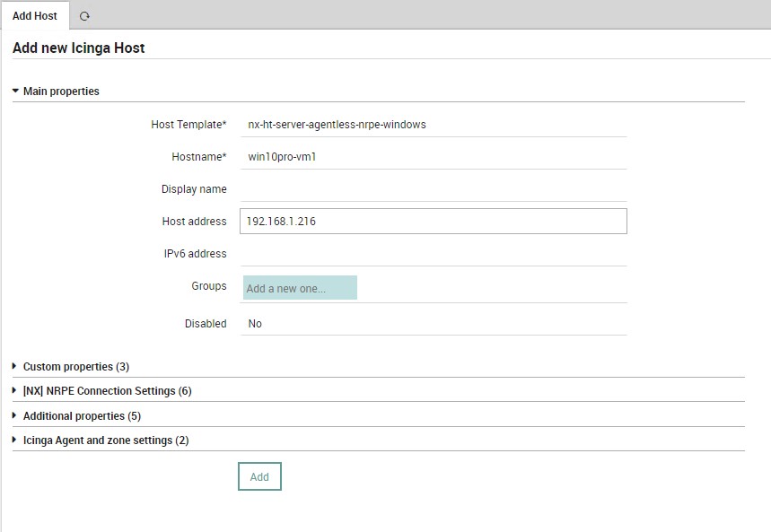
Task: Open the Disabled dropdown showing No
Action: pyautogui.click(x=434, y=324)
